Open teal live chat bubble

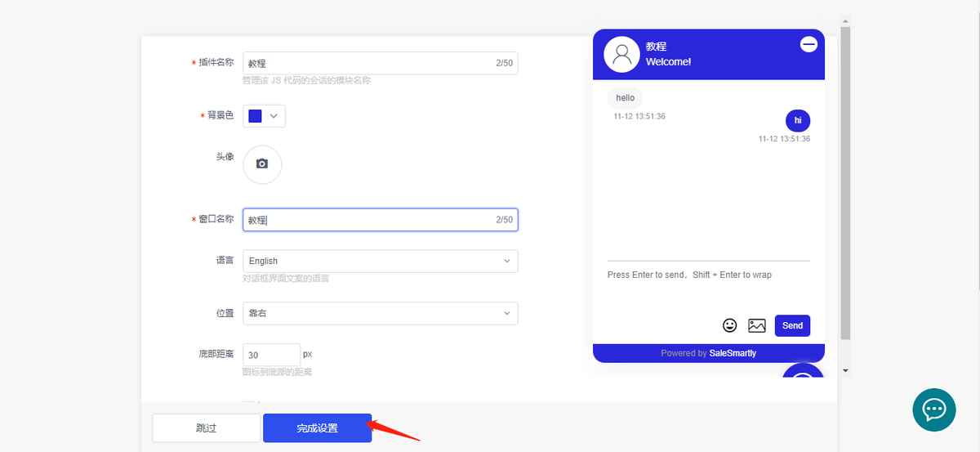pos(933,409)
